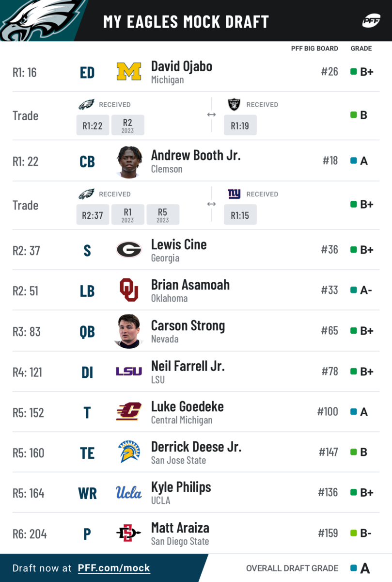Click the R1:15 pick chip
392x582 pixels.
(x=240, y=215)
